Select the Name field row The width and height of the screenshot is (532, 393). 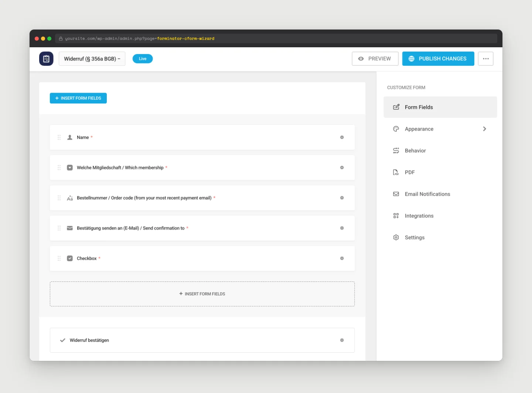point(202,137)
